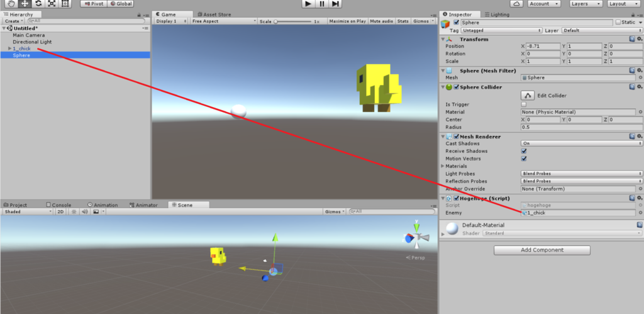Disable the Hogehoge script checkbox

(x=457, y=198)
